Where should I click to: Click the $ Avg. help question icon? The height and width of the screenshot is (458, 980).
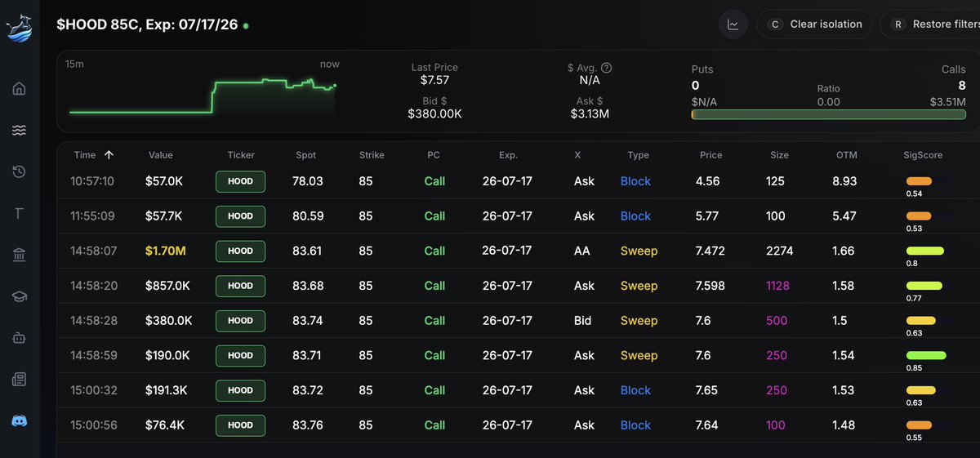607,69
